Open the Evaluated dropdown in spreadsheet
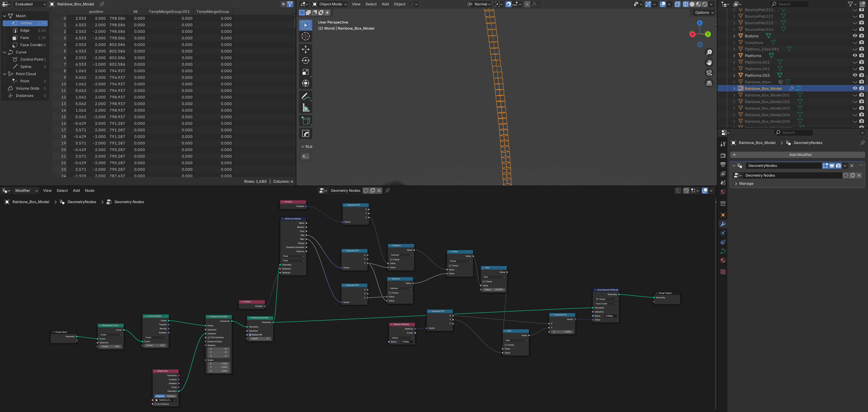This screenshot has width=868, height=412. [x=30, y=4]
